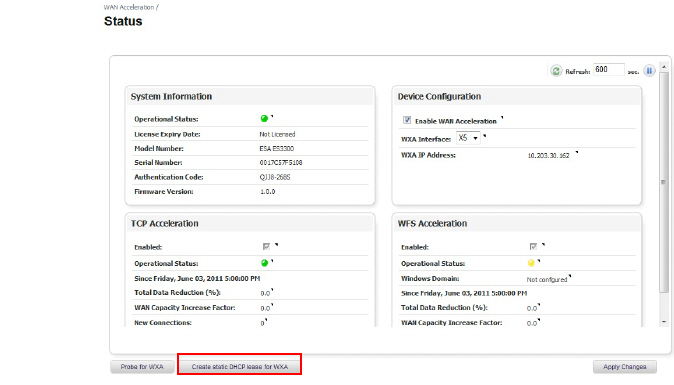674x385 pixels.
Task: Click the vertical scrollbar thumb
Action: click(x=664, y=182)
